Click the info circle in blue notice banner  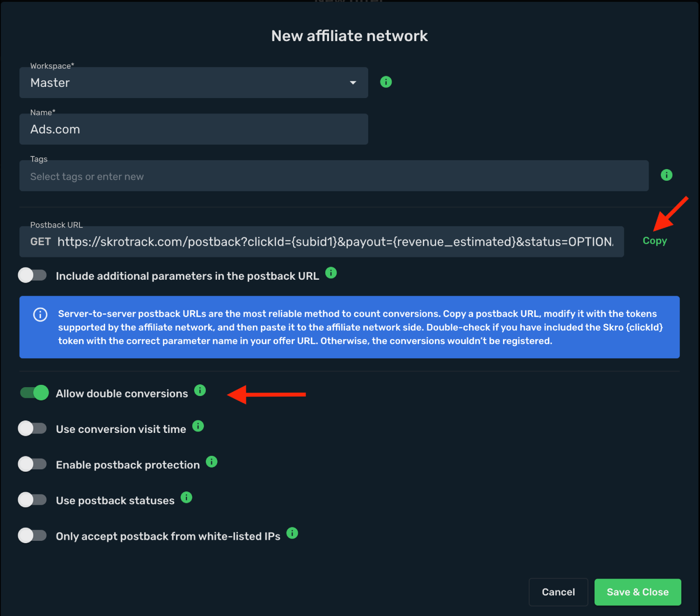(40, 315)
